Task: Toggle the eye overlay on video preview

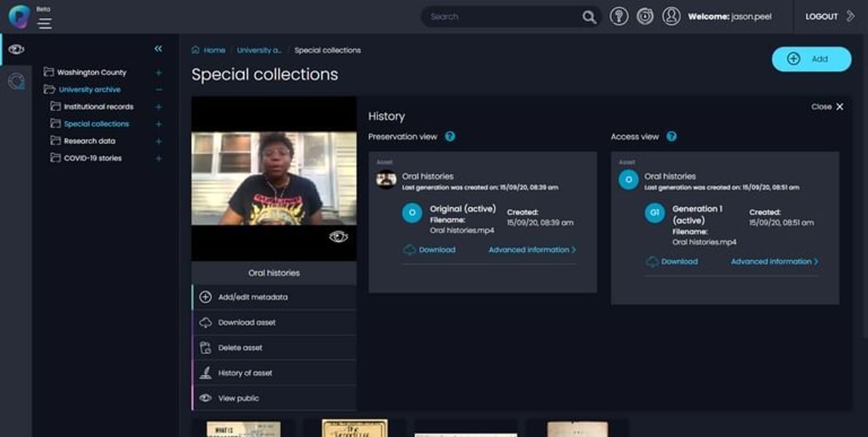Action: [338, 237]
